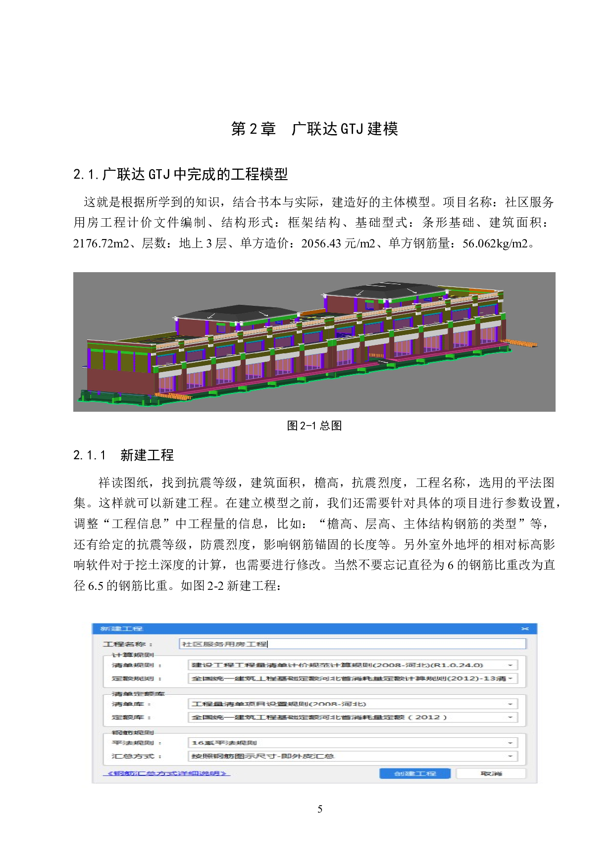Click the 新建工程 dialog title text
Image resolution: width=614 pixels, height=868 pixels.
(x=121, y=628)
